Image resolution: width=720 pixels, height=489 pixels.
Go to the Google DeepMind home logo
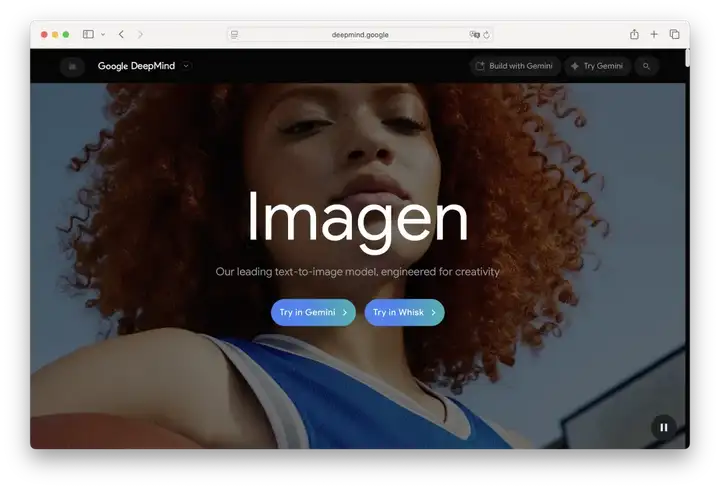click(136, 66)
